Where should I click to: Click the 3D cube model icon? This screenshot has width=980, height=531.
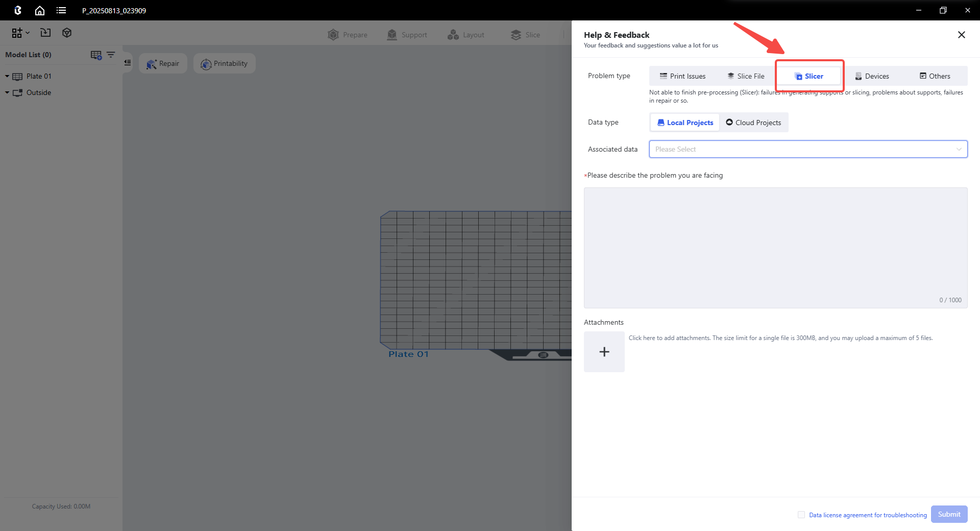coord(67,33)
